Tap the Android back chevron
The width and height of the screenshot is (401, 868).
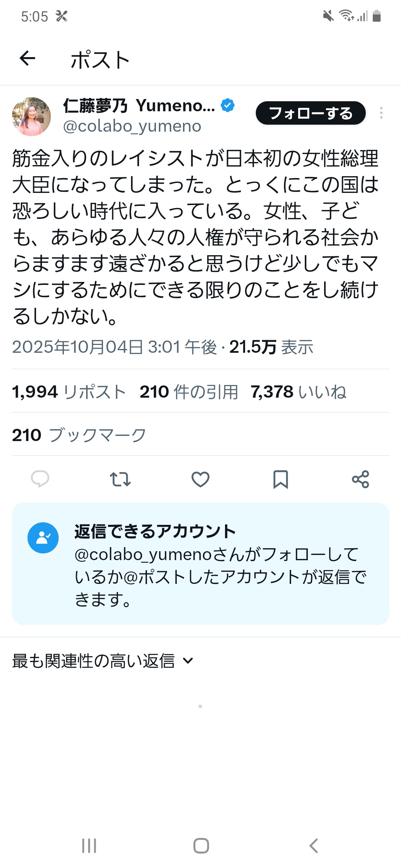[x=314, y=846]
